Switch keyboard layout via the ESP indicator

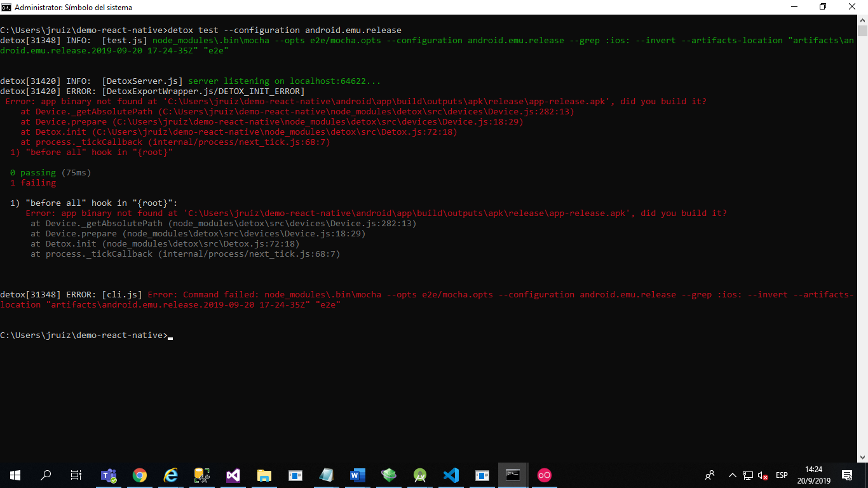pos(782,475)
